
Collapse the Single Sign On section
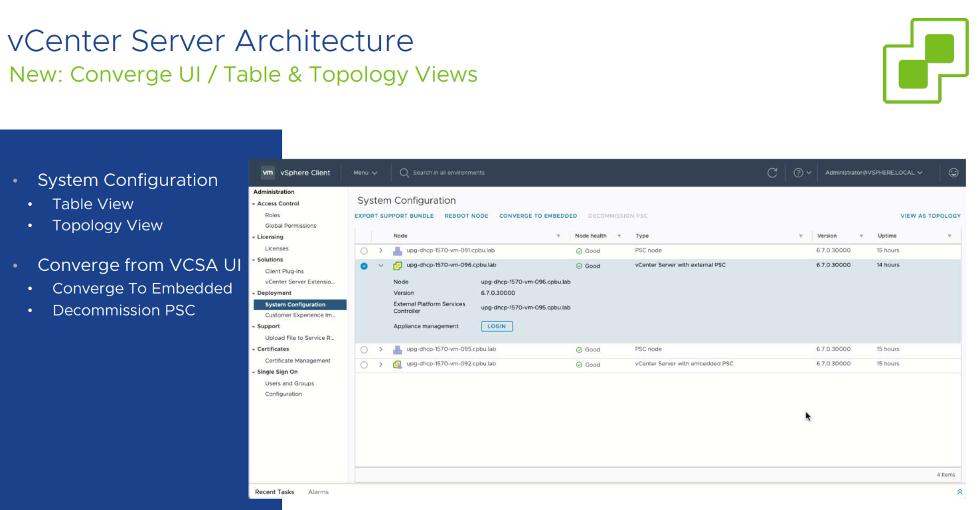254,372
